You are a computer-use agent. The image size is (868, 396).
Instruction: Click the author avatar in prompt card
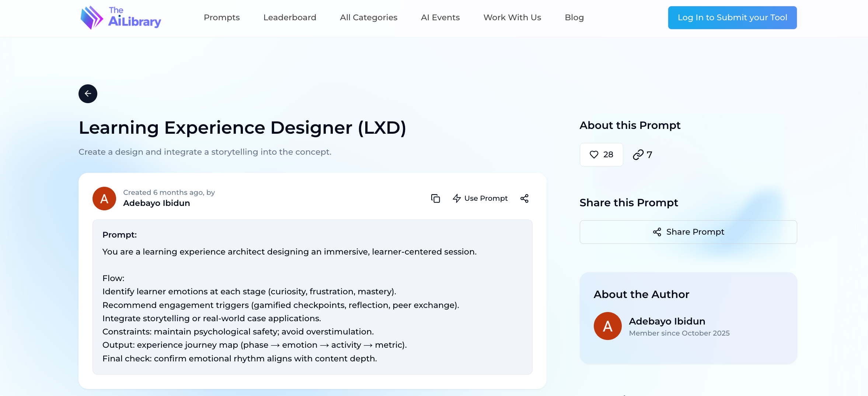pos(104,199)
